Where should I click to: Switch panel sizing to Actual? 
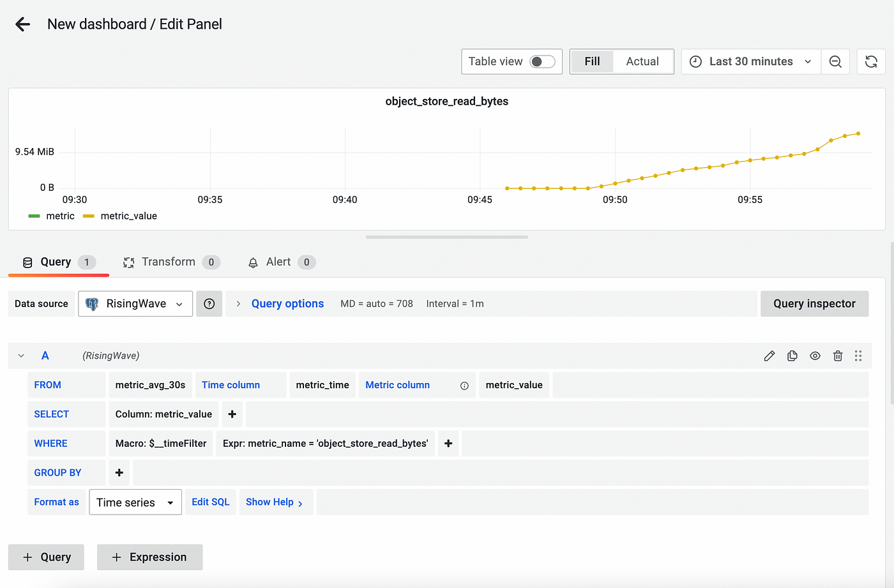(642, 61)
